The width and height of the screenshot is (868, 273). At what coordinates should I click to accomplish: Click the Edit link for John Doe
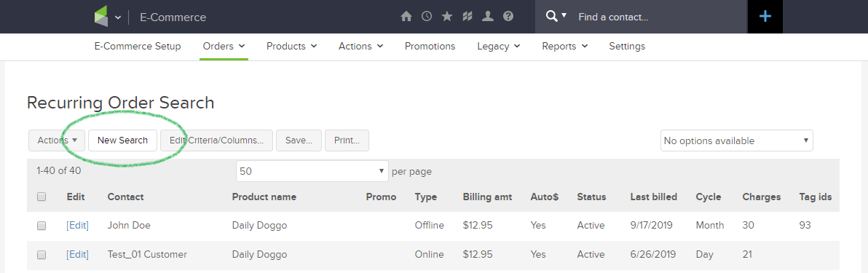click(x=77, y=226)
